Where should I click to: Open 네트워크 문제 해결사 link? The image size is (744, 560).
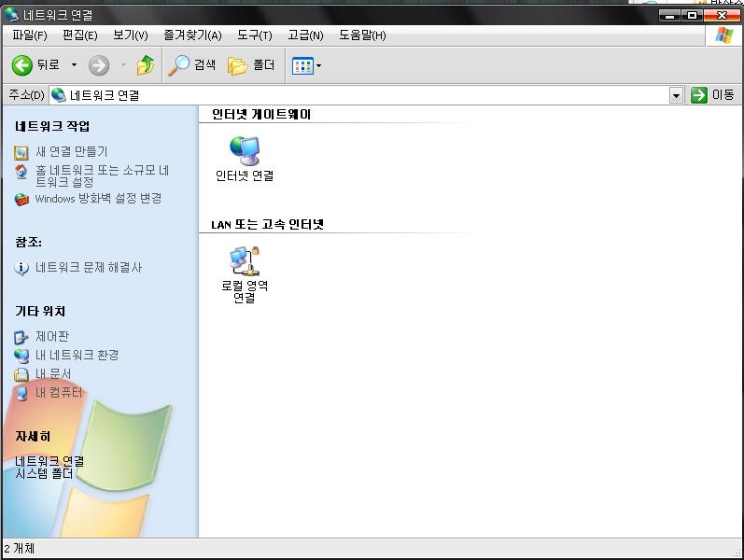click(x=89, y=267)
